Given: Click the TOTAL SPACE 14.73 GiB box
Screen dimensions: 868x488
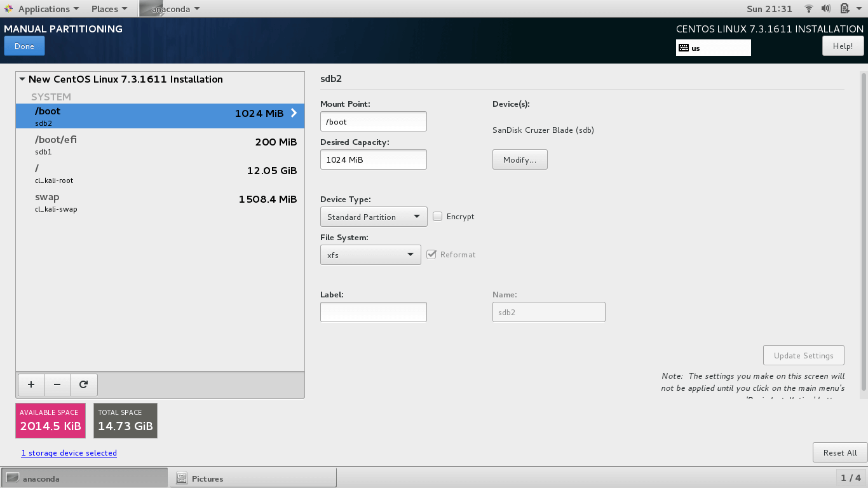Looking at the screenshot, I should pos(125,421).
